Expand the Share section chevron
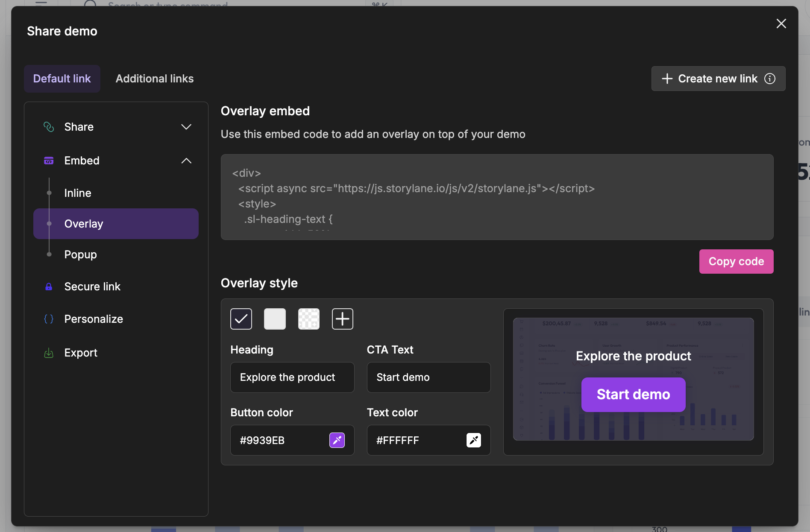810x532 pixels. tap(186, 127)
